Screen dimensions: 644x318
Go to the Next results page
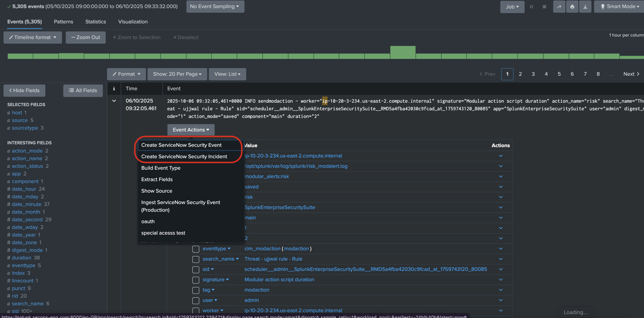tap(631, 74)
